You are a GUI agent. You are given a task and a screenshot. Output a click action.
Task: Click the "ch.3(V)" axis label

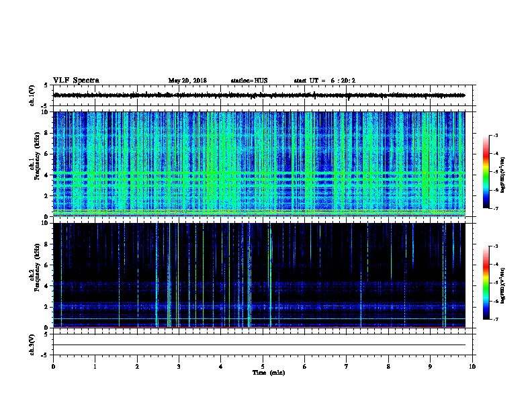[32, 345]
